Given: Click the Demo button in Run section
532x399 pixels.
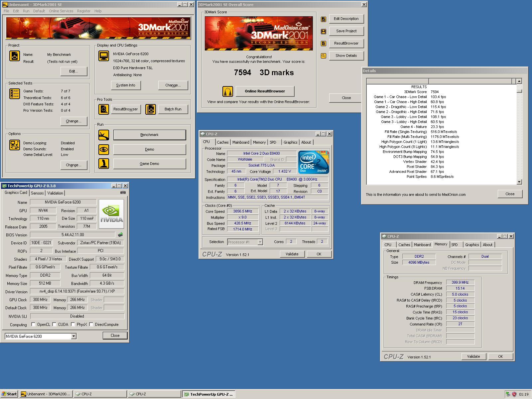Looking at the screenshot, I should (x=150, y=149).
